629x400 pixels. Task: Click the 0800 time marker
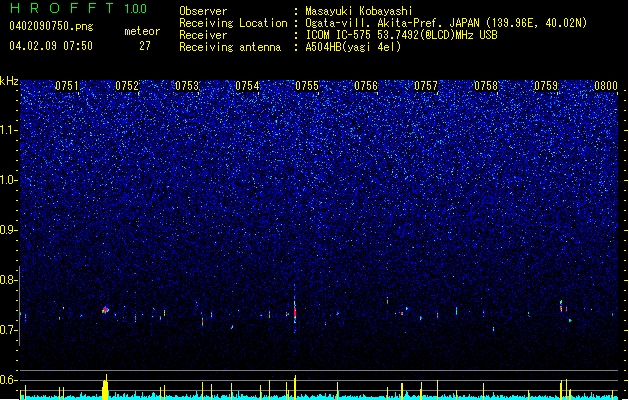pyautogui.click(x=606, y=86)
